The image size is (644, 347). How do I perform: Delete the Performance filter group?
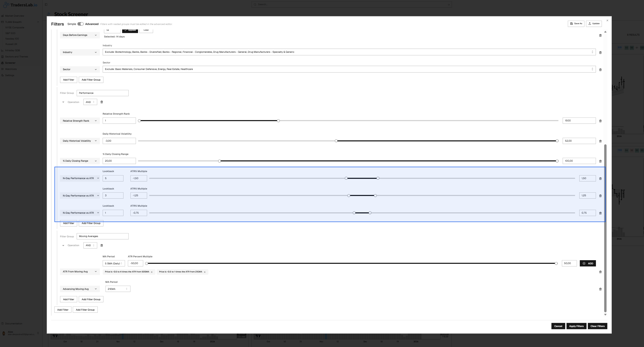pyautogui.click(x=102, y=102)
